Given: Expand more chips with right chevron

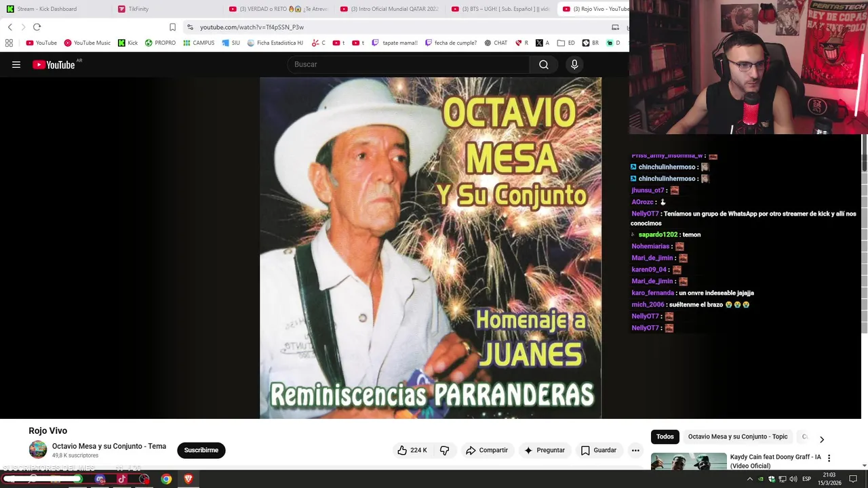Looking at the screenshot, I should (821, 439).
